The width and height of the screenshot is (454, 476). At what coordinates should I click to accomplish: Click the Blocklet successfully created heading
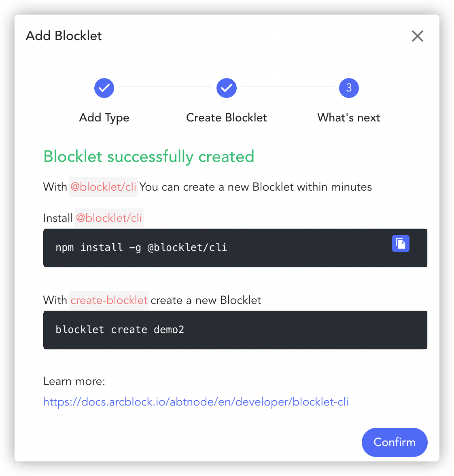149,157
